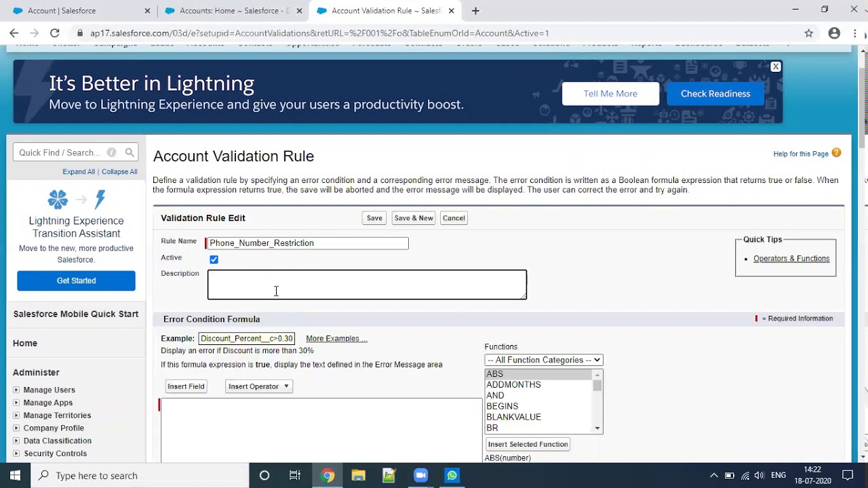Go back to the previous page

coord(14,33)
